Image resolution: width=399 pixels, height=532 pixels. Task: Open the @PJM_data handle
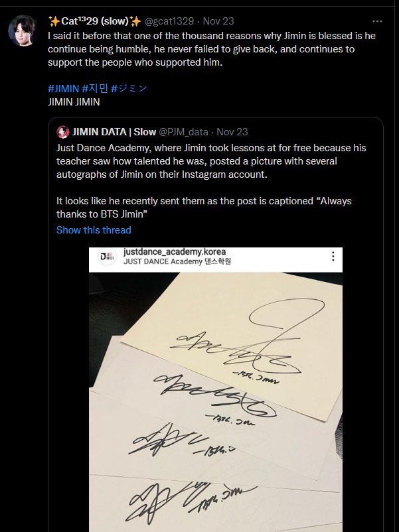[183, 132]
